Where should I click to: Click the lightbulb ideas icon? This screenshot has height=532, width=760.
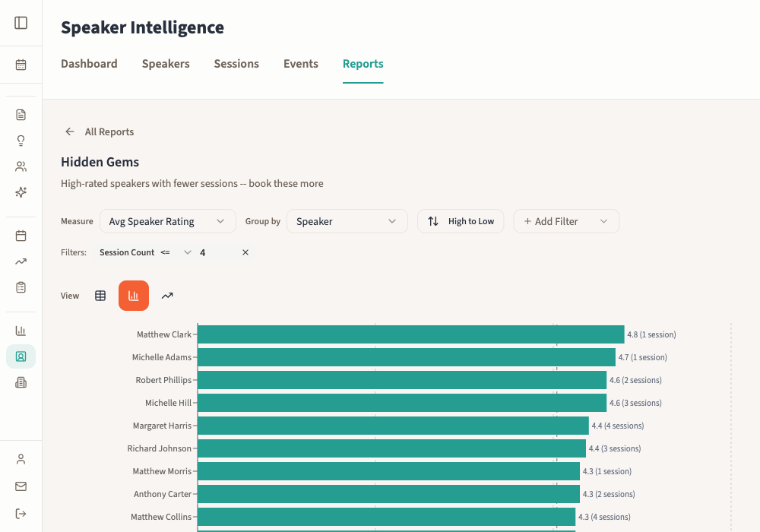(21, 141)
